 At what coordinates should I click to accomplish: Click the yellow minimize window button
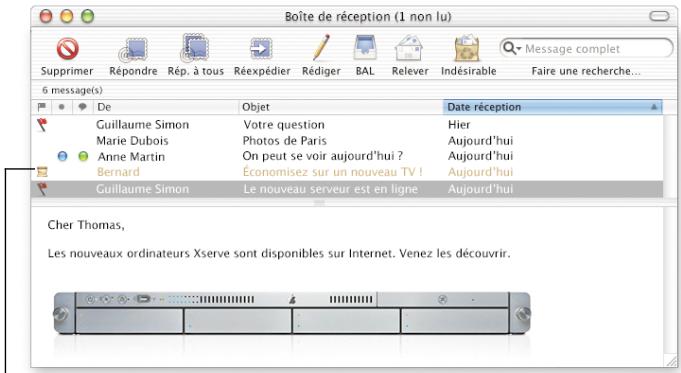pyautogui.click(x=66, y=17)
